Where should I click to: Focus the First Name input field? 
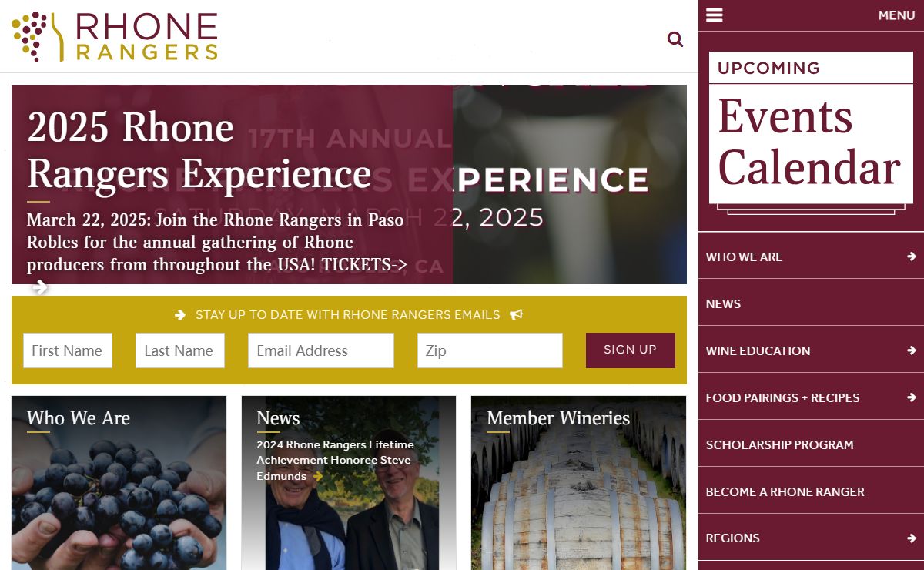[x=68, y=350]
